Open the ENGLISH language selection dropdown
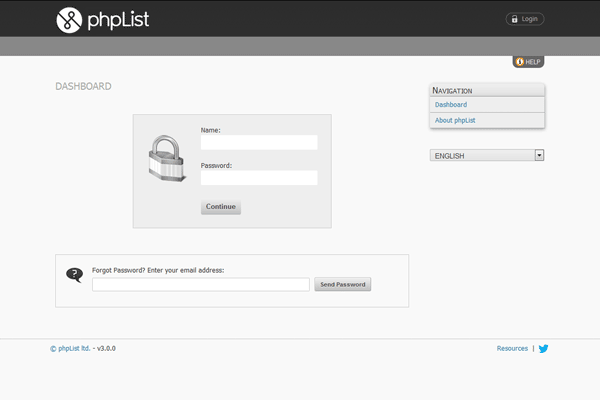The height and width of the screenshot is (400, 600). coord(482,156)
